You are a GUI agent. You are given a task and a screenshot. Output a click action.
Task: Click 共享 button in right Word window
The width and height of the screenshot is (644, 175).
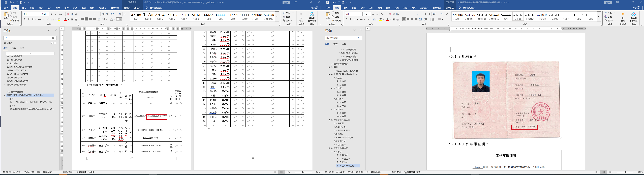(x=637, y=8)
